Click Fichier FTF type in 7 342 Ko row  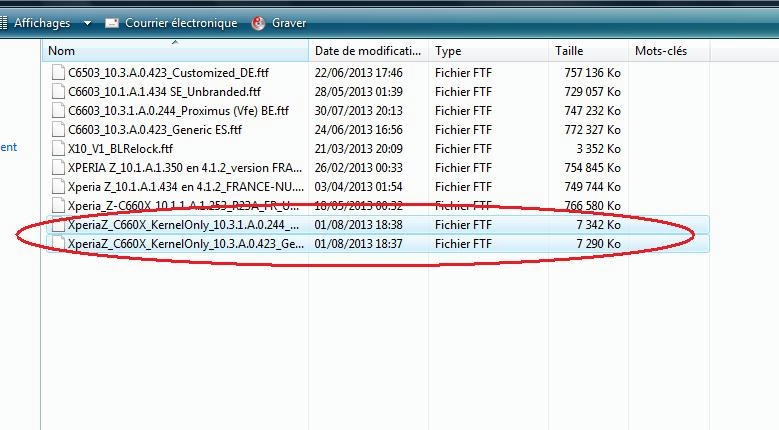[x=463, y=225]
